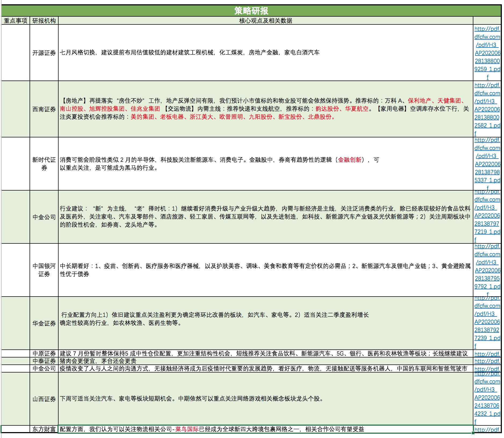This screenshot has height=438, width=504.
Task: Click the link in the 东方财富 row
Action: pyautogui.click(x=487, y=429)
